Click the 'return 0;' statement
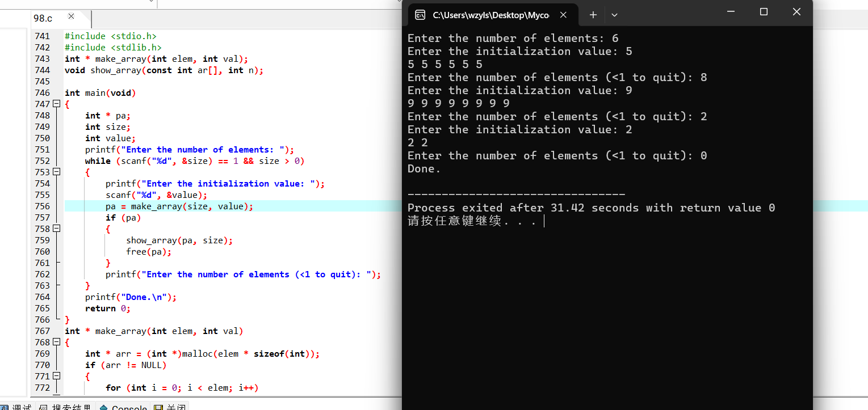This screenshot has width=868, height=410. tap(108, 308)
